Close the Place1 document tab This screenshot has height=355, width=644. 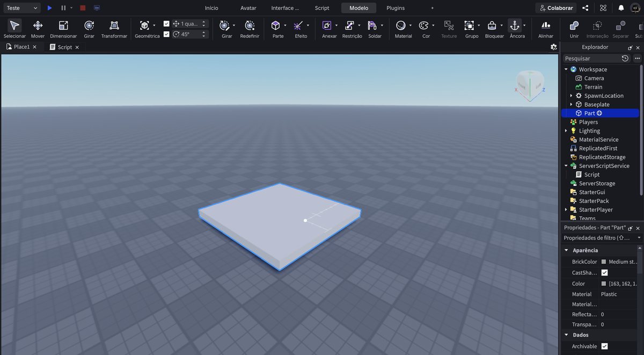click(x=35, y=47)
